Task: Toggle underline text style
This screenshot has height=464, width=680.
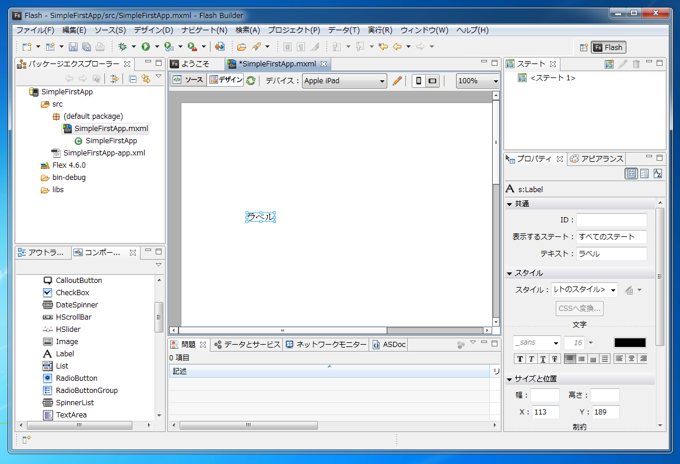Action: 543,359
